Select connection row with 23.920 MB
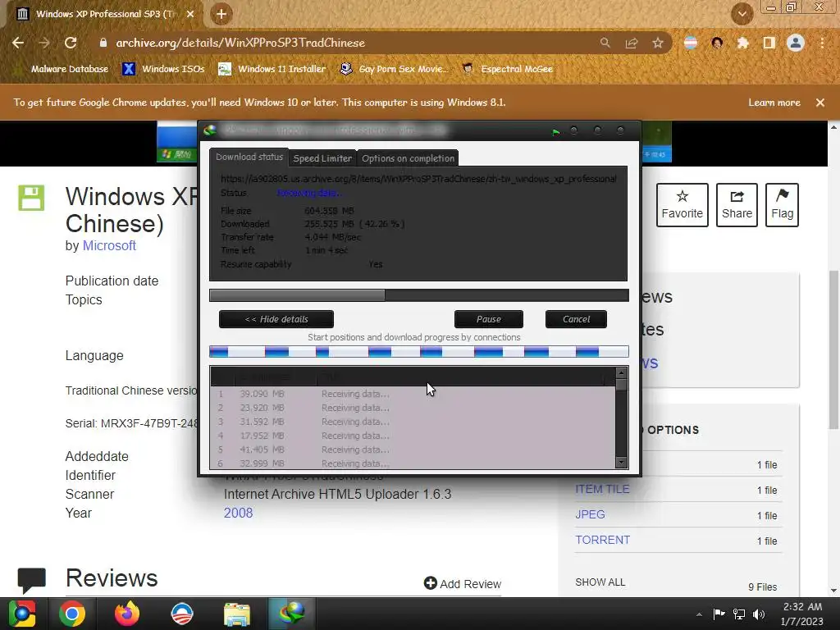This screenshot has height=630, width=840. tap(413, 408)
